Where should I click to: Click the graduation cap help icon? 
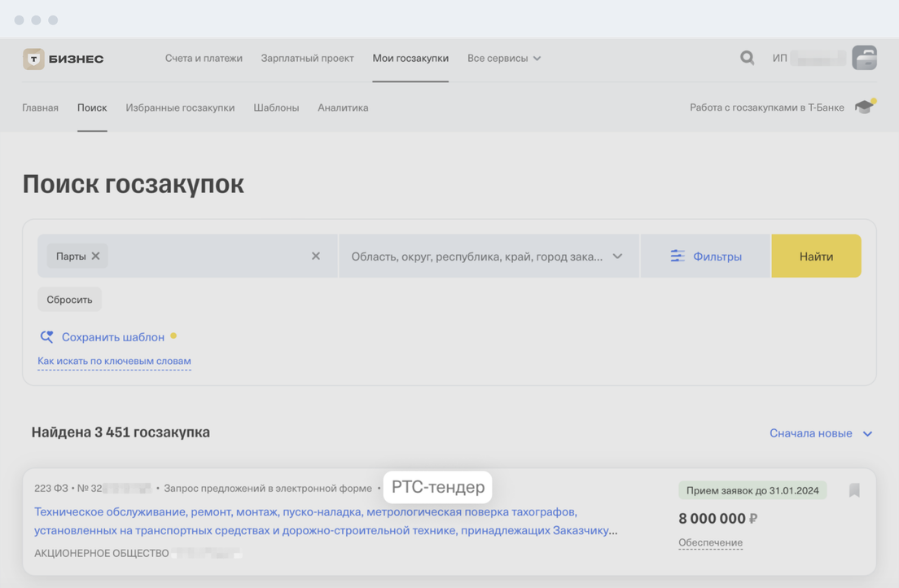(864, 108)
